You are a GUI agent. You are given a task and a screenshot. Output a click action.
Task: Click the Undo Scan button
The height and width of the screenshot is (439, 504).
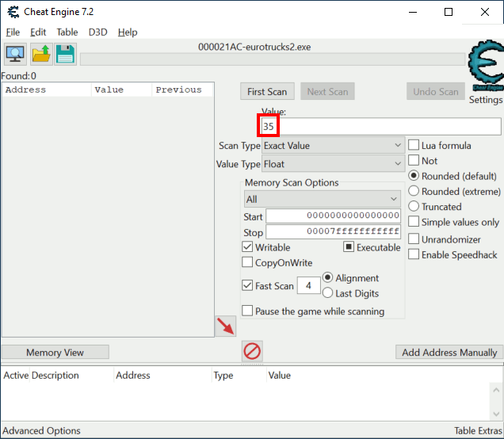pyautogui.click(x=436, y=92)
